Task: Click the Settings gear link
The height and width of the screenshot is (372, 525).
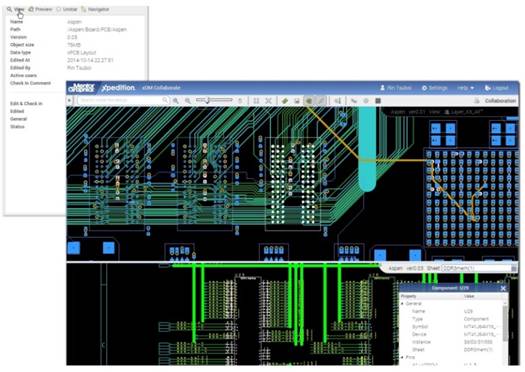Action: 434,88
